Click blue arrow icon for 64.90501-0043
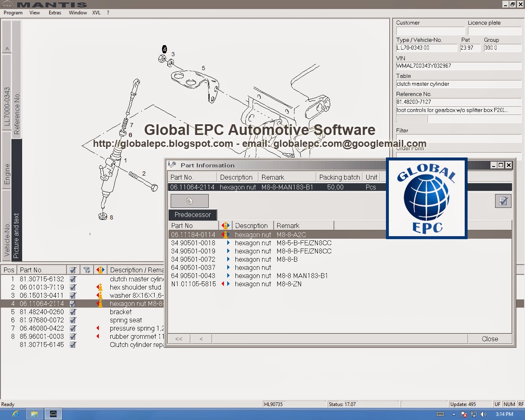Viewport: 525px width, 420px height. 228,276
